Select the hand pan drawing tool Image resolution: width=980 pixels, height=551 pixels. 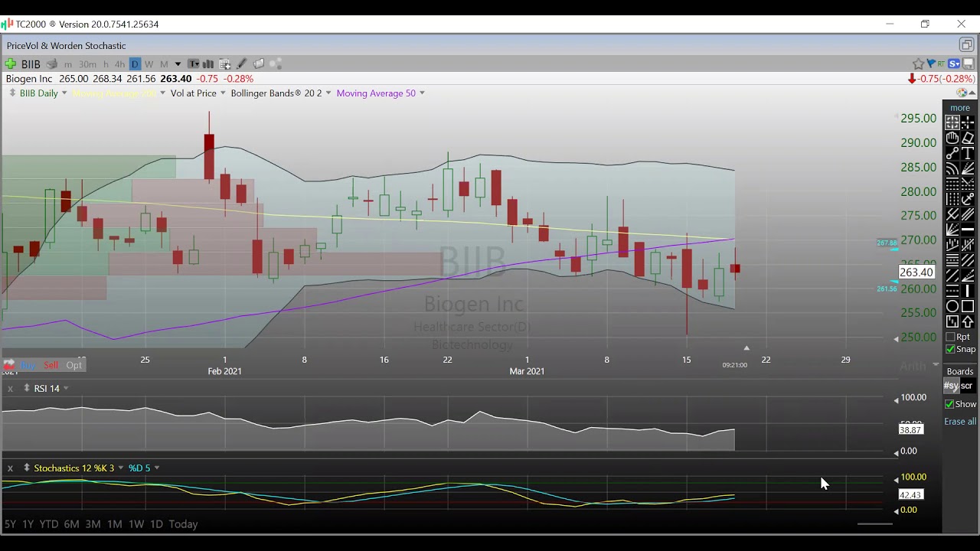pos(952,138)
